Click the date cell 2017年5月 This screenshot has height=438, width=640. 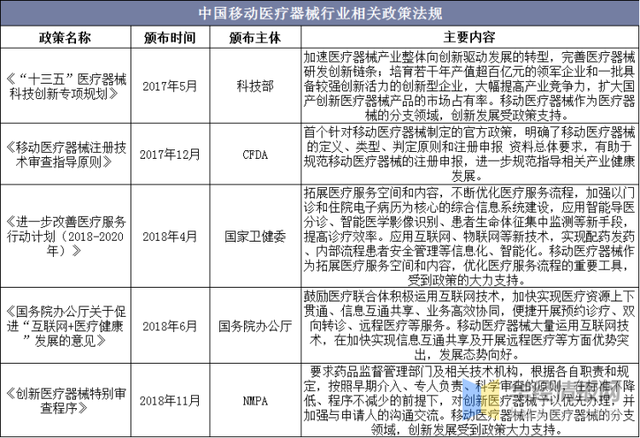click(170, 86)
